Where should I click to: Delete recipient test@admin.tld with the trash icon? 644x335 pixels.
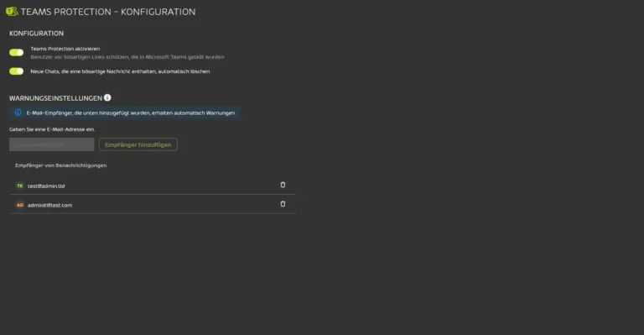click(283, 185)
